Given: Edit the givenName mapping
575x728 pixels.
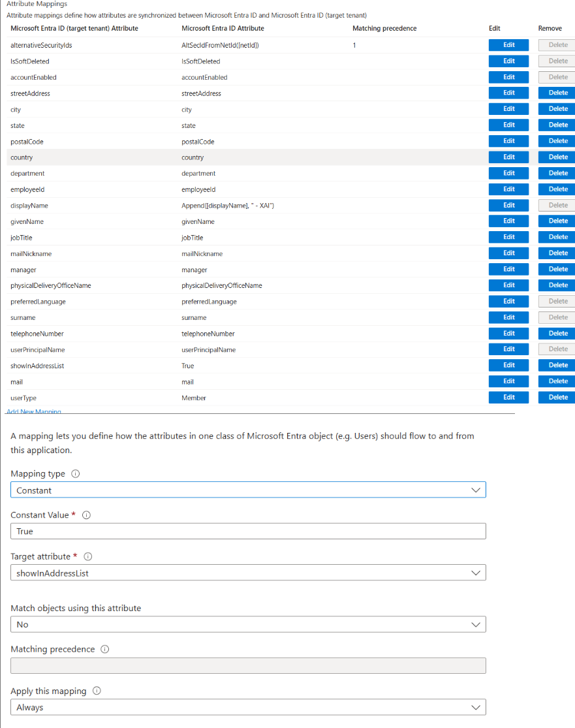Looking at the screenshot, I should point(508,221).
